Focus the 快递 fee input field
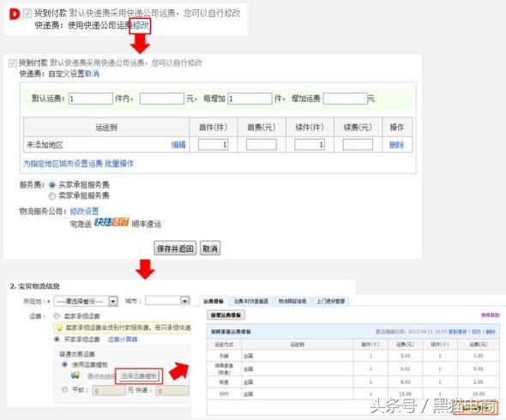Image resolution: width=506 pixels, height=420 pixels. 172,391
